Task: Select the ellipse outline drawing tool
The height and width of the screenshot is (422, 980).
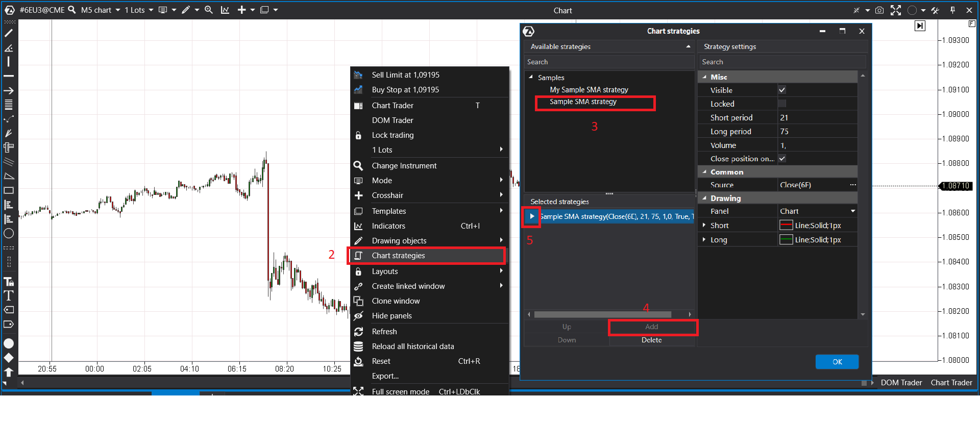Action: 9,234
